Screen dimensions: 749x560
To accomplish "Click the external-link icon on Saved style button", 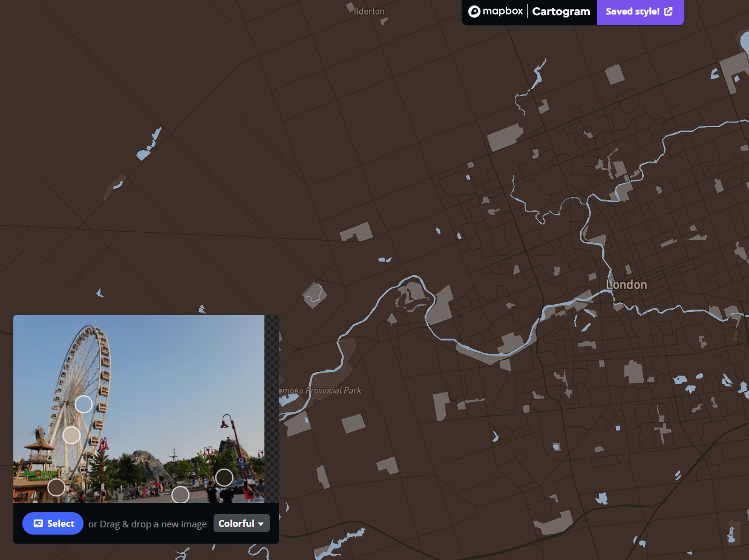I will (668, 11).
